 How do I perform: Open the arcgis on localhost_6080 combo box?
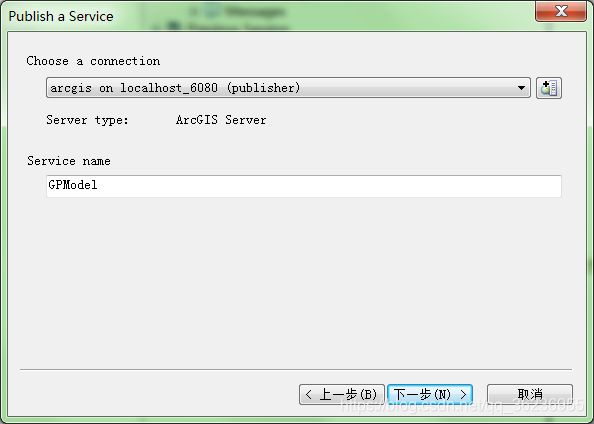click(x=288, y=88)
